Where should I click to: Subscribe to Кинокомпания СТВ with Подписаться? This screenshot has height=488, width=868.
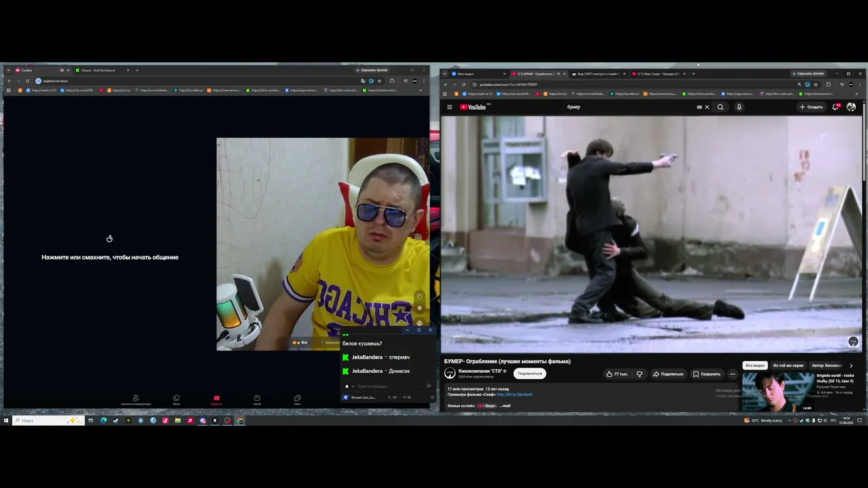point(530,373)
